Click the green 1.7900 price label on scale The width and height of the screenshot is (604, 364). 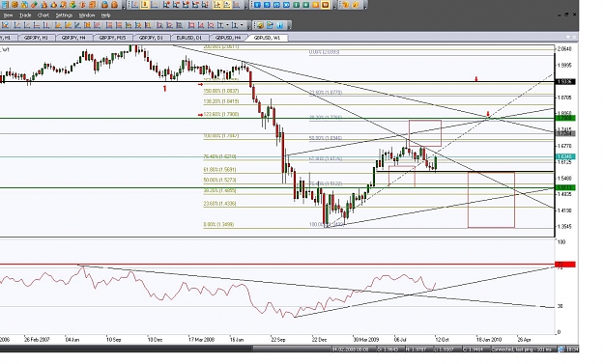pos(565,118)
